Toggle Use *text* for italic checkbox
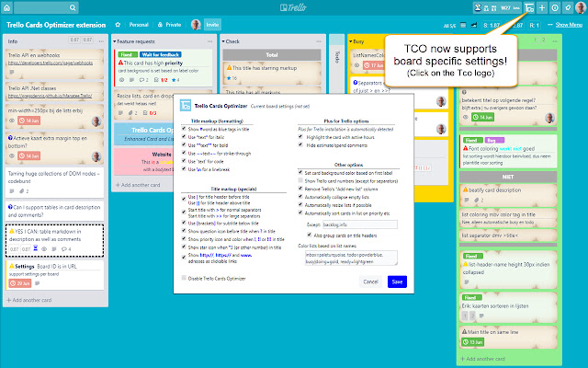The height and width of the screenshot is (368, 588). tap(184, 137)
